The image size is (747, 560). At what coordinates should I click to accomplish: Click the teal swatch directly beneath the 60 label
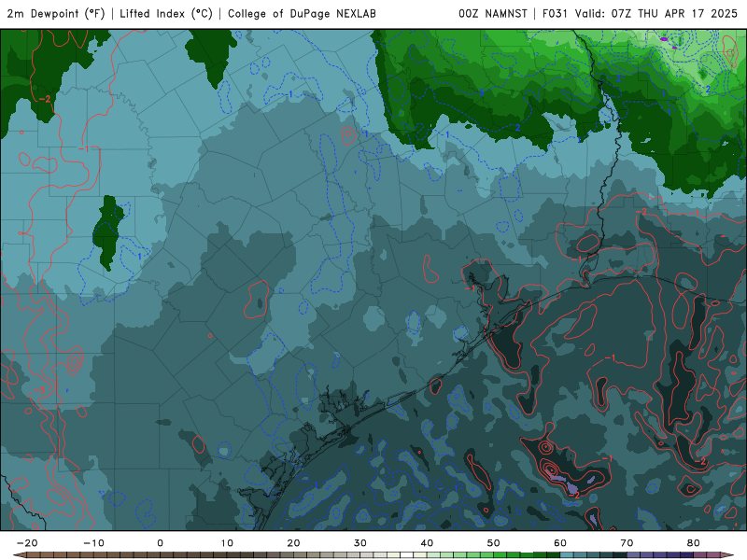tap(567, 555)
